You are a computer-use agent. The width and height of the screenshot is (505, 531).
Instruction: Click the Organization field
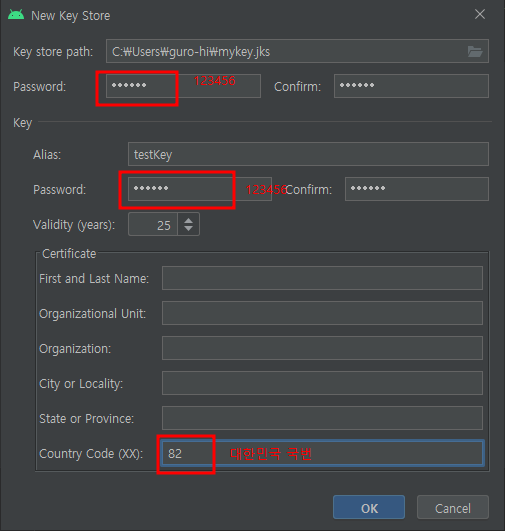pos(322,348)
